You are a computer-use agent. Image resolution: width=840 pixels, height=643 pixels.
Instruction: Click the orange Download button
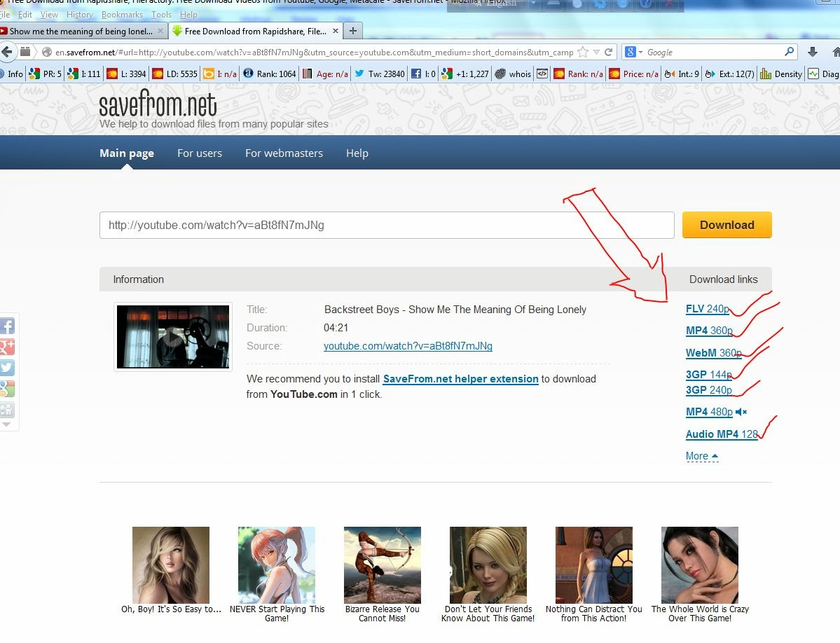727,225
